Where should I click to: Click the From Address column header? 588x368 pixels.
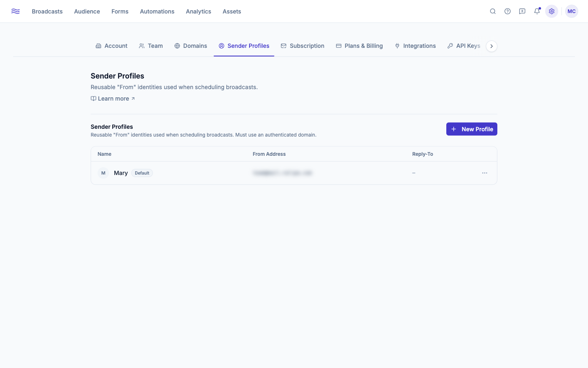[x=269, y=154]
